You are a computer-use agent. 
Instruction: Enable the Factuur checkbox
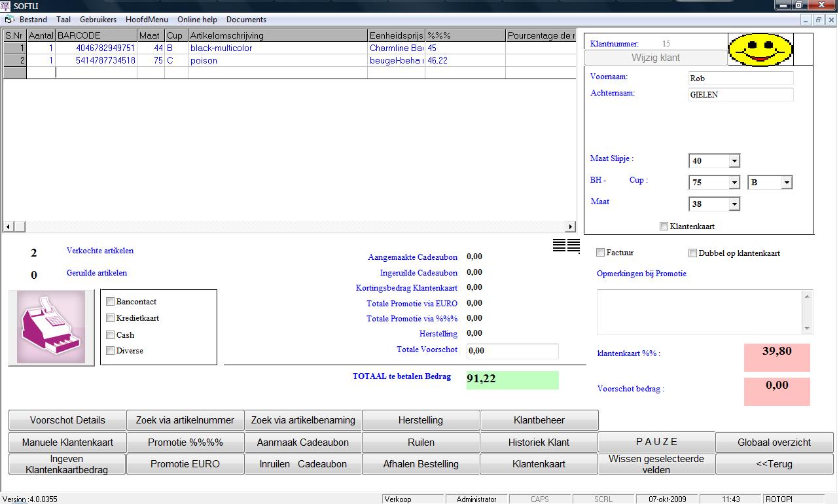coord(601,253)
